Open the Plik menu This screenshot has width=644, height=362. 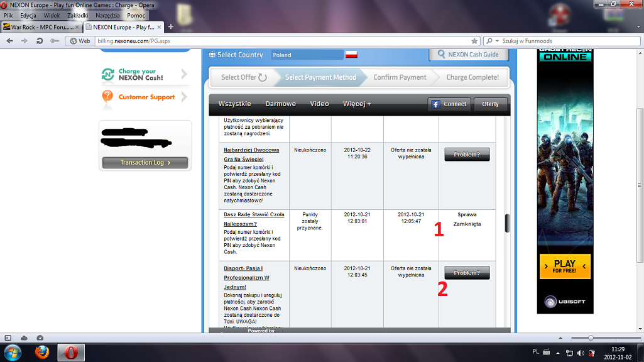[8, 16]
